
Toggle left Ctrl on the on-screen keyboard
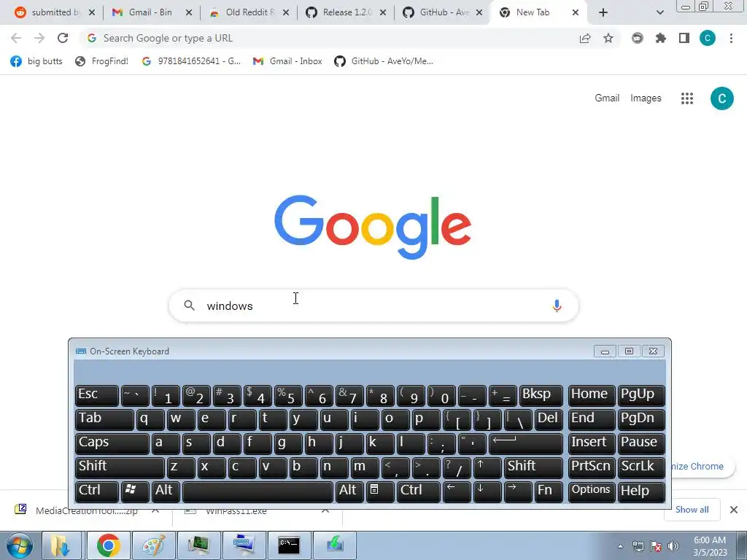[x=97, y=491]
